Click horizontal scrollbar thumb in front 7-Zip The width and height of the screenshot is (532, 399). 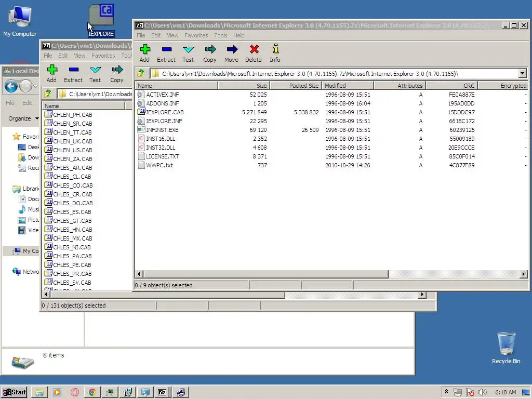(x=265, y=274)
